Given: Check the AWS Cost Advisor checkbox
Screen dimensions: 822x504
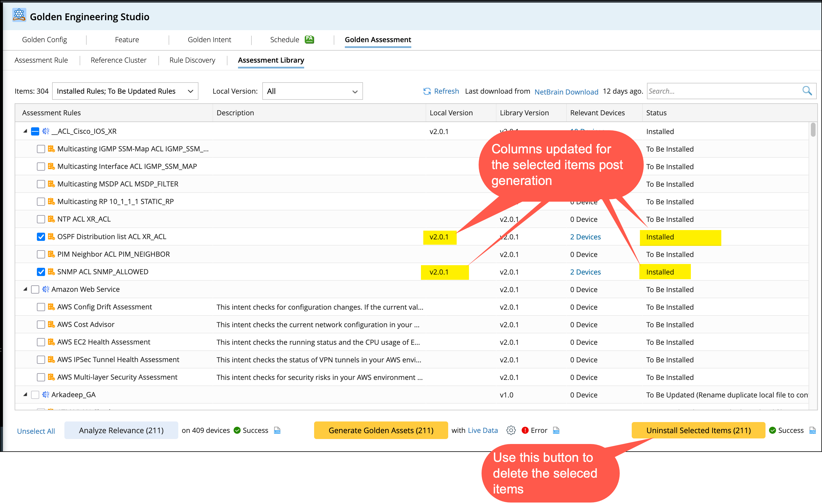Looking at the screenshot, I should (x=41, y=325).
